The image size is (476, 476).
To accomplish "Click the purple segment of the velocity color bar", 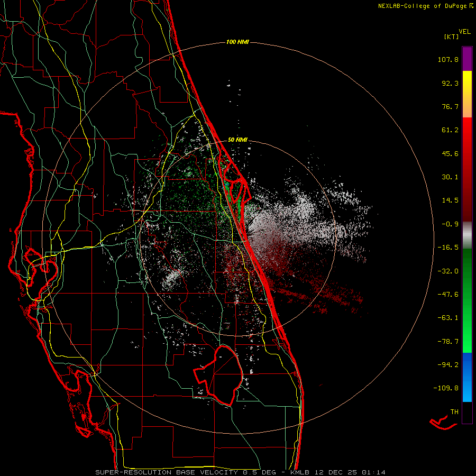I will [x=467, y=59].
